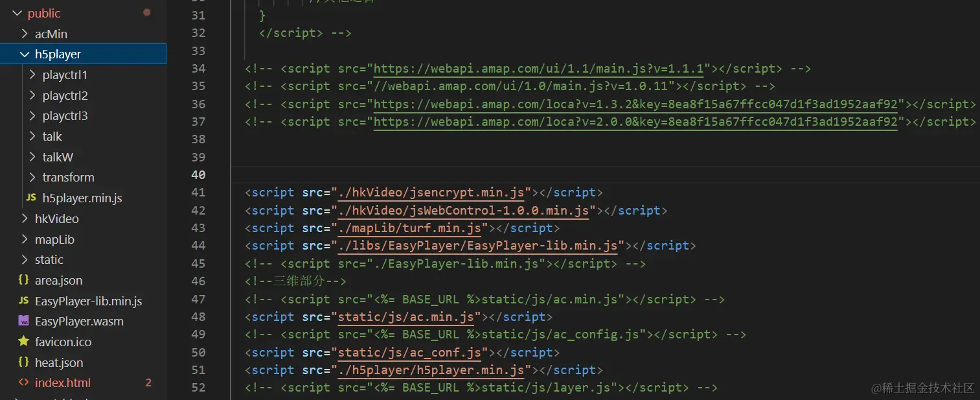Screen dimensions: 980x400
Task: Follow the amap ui/1.1/main.js link
Action: (540, 69)
